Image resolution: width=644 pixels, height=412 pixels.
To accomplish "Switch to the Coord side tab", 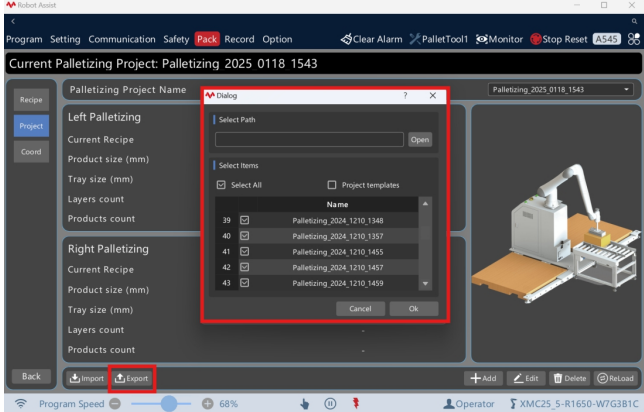I will pos(31,152).
